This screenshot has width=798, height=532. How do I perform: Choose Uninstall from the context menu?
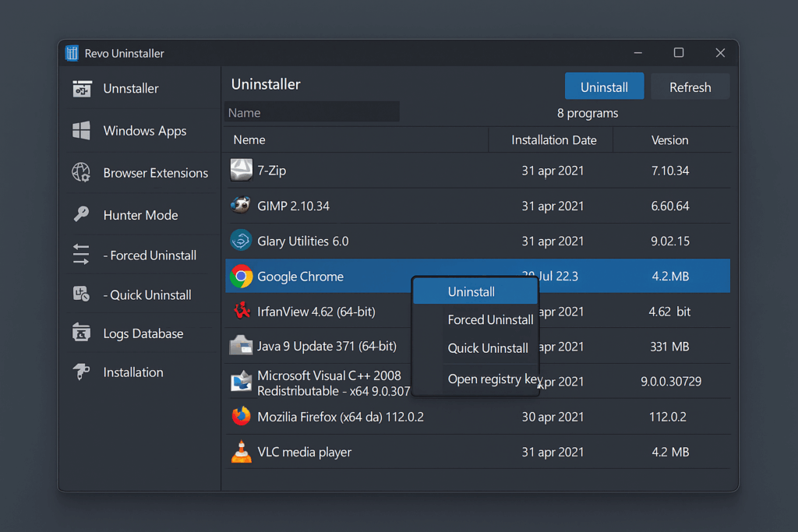470,291
